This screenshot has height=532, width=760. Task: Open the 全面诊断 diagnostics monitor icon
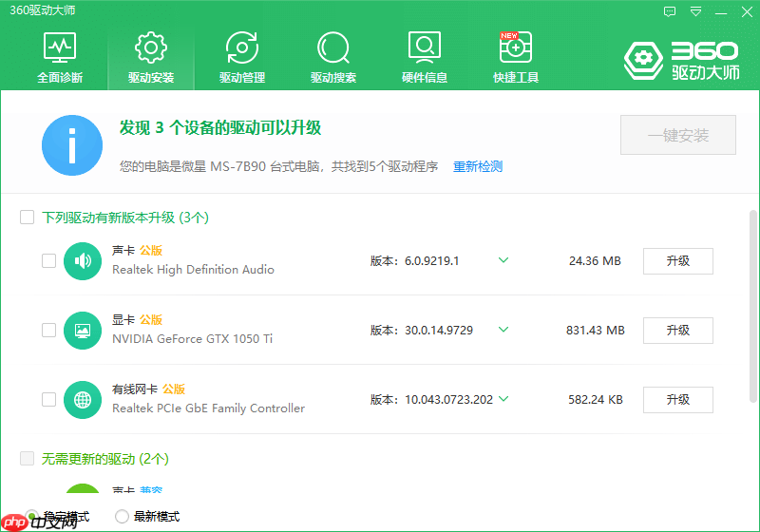60,47
